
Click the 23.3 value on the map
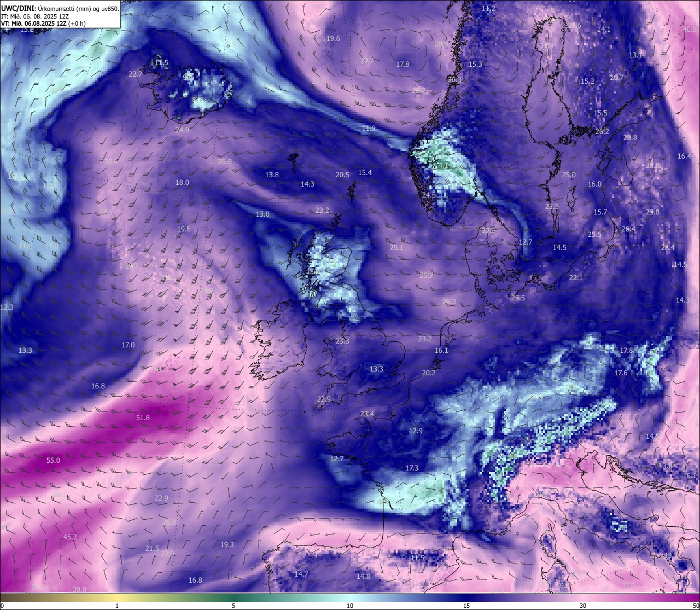[x=342, y=341]
